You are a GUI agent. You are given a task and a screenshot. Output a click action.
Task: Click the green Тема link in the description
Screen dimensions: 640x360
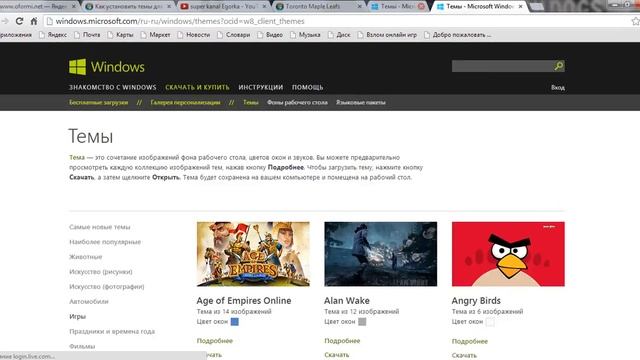tap(77, 157)
